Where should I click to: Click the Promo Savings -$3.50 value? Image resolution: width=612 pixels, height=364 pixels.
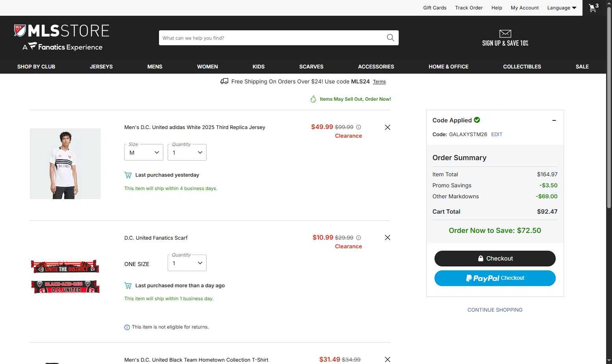[548, 185]
